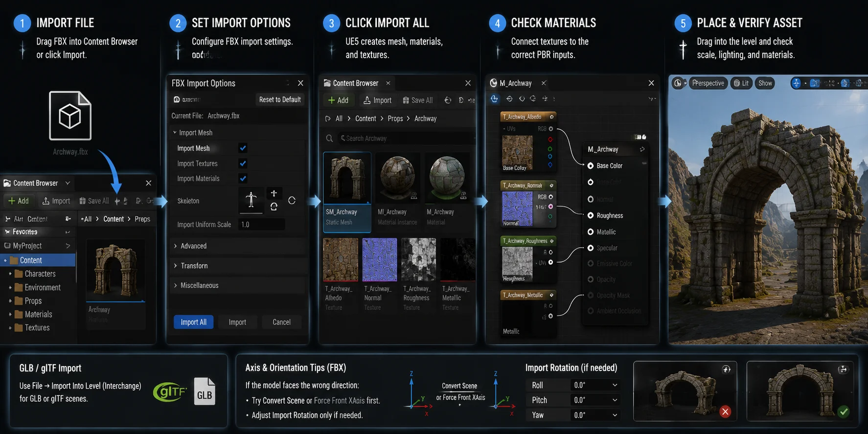Select the Archway asset thumbnail in left browser
Viewport: 868px width, 434px height.
click(x=115, y=271)
